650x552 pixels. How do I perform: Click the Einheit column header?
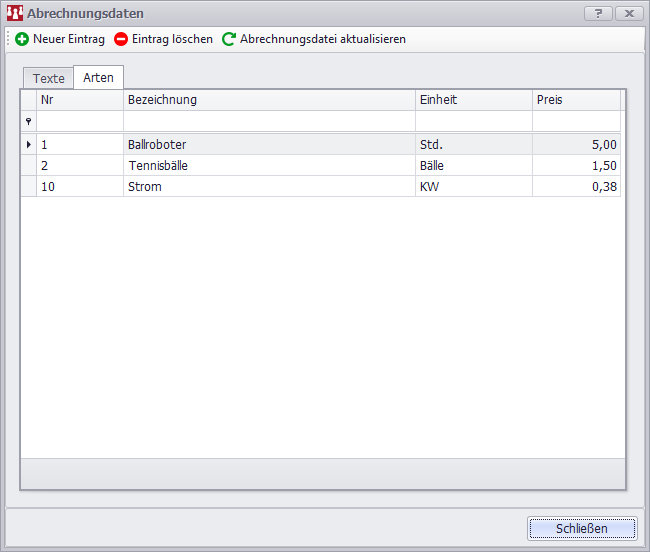pyautogui.click(x=473, y=100)
